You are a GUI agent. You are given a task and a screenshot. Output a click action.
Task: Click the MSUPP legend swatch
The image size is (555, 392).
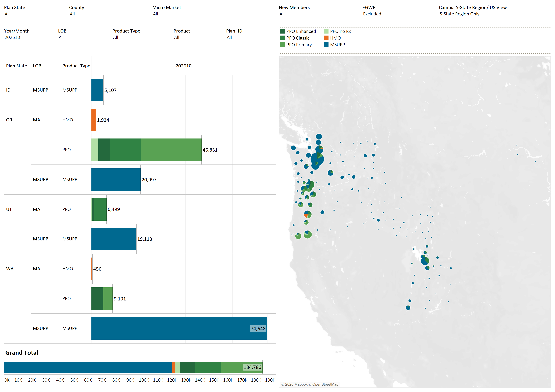point(326,45)
